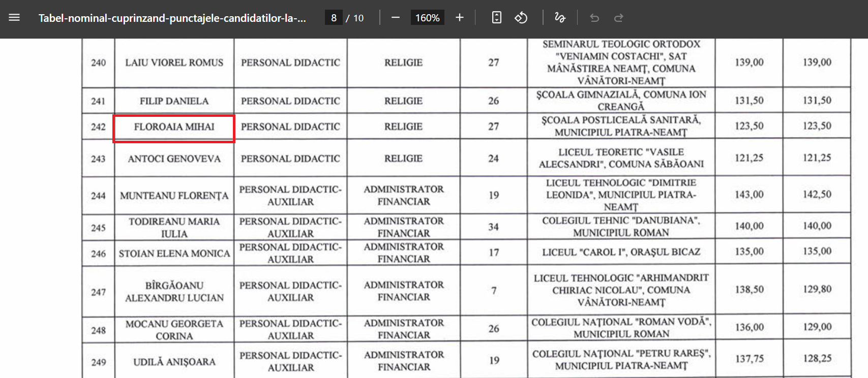The image size is (868, 378).
Task: Toggle fit to page icon
Action: (497, 18)
